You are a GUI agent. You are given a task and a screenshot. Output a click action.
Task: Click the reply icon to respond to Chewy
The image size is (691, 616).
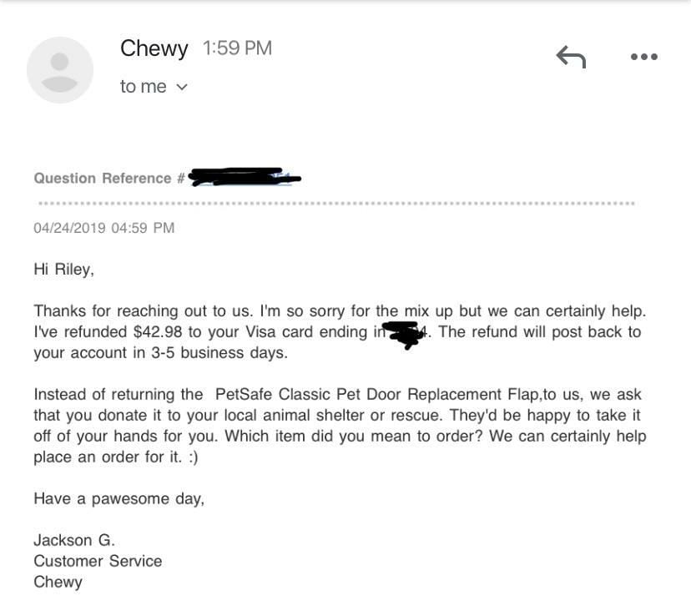tap(571, 56)
